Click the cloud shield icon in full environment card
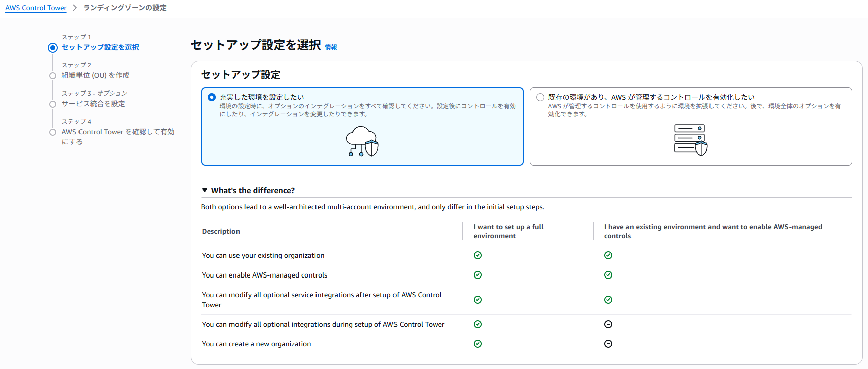The width and height of the screenshot is (868, 369). (362, 141)
